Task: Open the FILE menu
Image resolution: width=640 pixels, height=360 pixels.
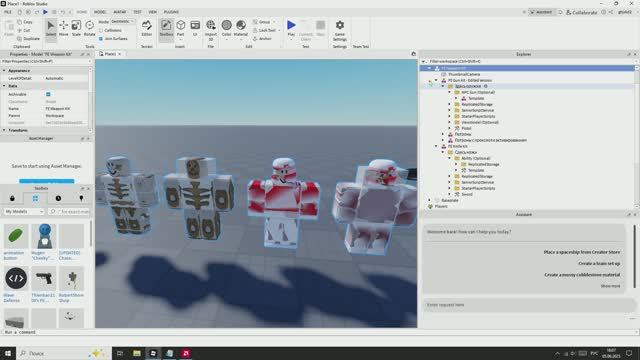Action: tap(8, 12)
